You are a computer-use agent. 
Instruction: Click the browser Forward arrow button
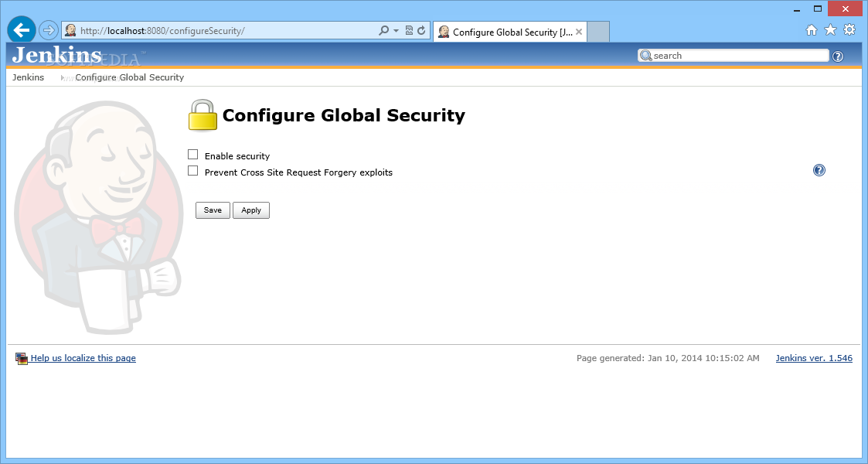coord(49,30)
